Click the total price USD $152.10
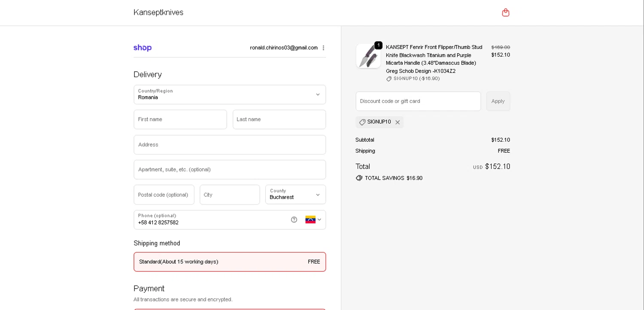This screenshot has height=310, width=644. point(492,166)
